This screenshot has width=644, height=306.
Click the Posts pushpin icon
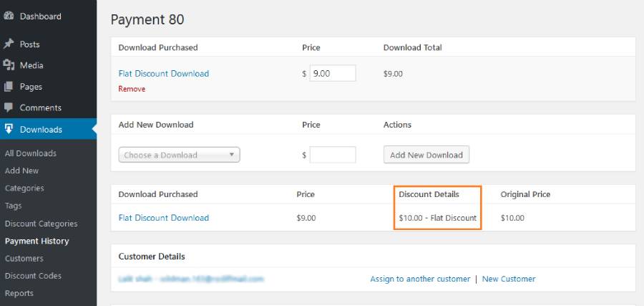(9, 44)
